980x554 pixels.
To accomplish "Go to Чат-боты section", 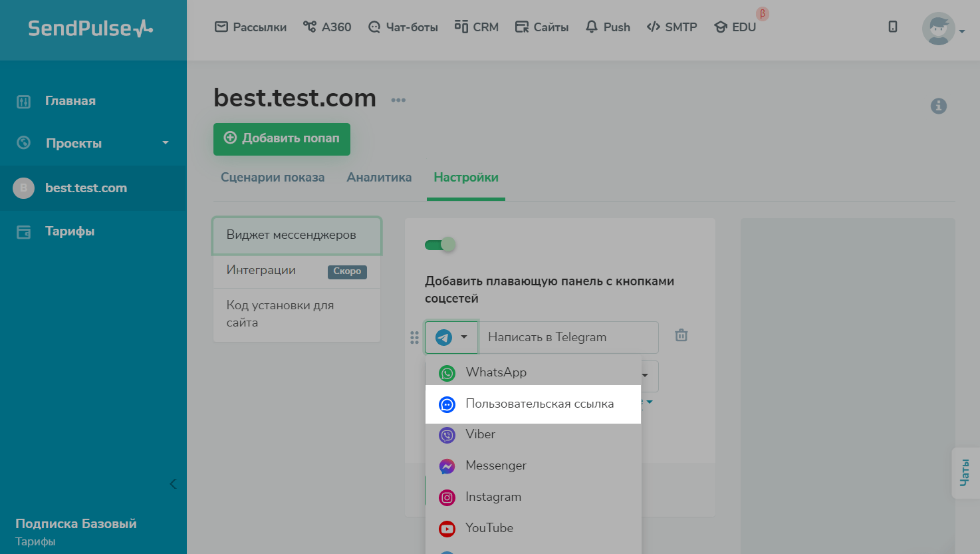I will [x=403, y=27].
